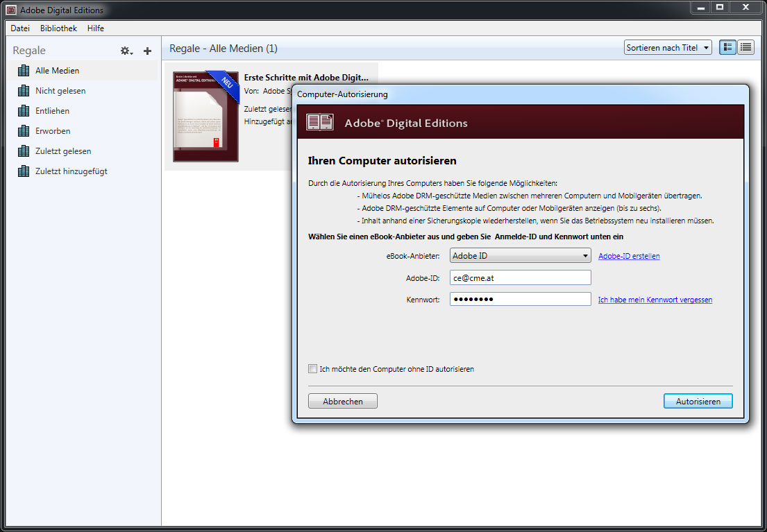Image resolution: width=767 pixels, height=532 pixels.
Task: Select the Alle Medien bookshelf icon
Action: 24,71
